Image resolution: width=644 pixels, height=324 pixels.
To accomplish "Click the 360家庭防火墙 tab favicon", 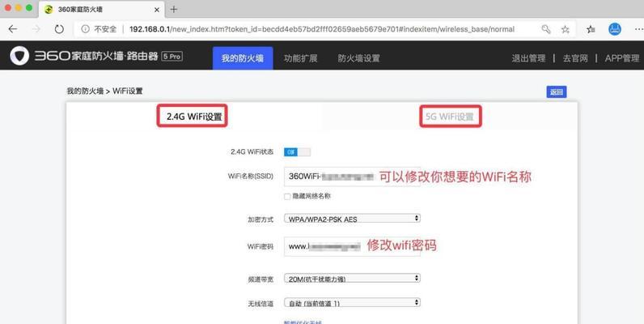I will [49, 10].
